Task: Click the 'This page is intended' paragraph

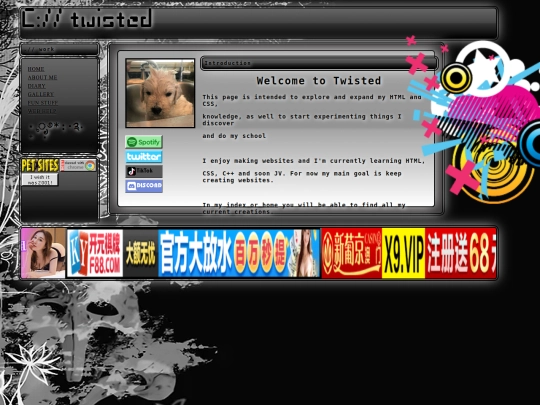Action: click(312, 100)
